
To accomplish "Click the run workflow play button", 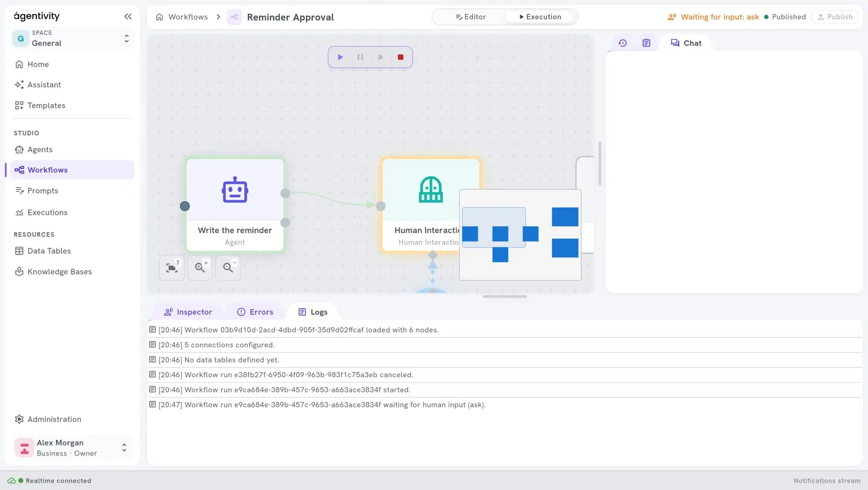I will 340,57.
